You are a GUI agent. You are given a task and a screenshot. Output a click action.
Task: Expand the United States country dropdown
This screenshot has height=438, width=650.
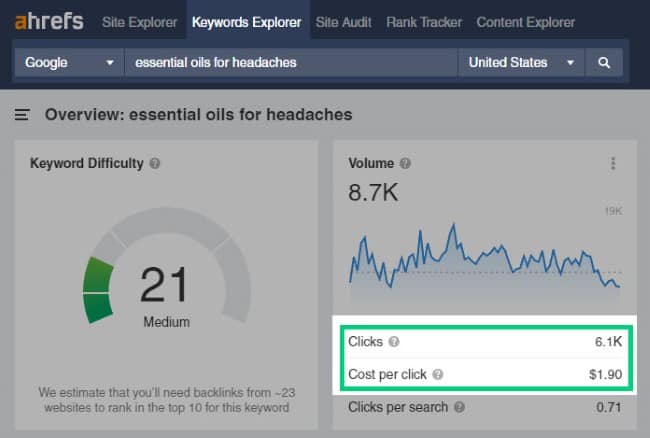tap(521, 63)
